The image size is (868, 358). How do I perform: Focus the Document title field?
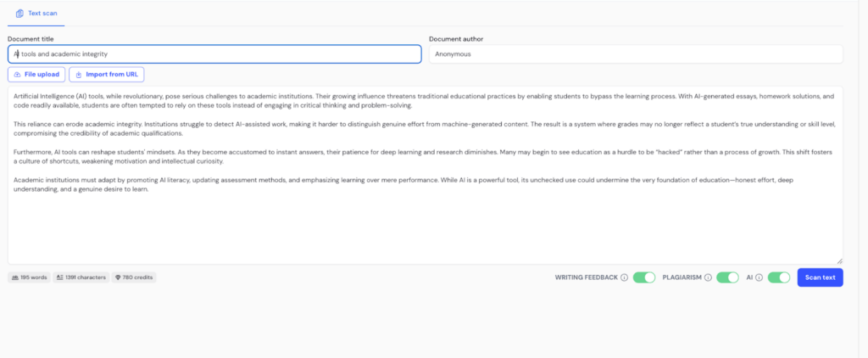[214, 54]
